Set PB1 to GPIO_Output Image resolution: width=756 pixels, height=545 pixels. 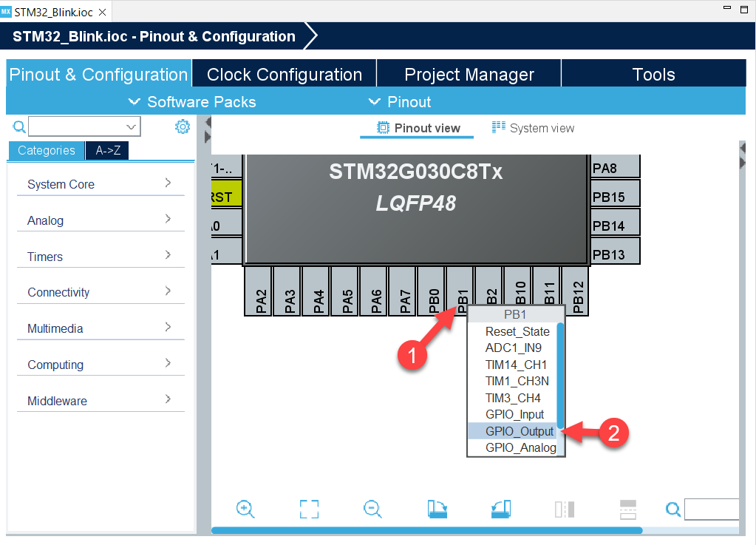tap(513, 431)
